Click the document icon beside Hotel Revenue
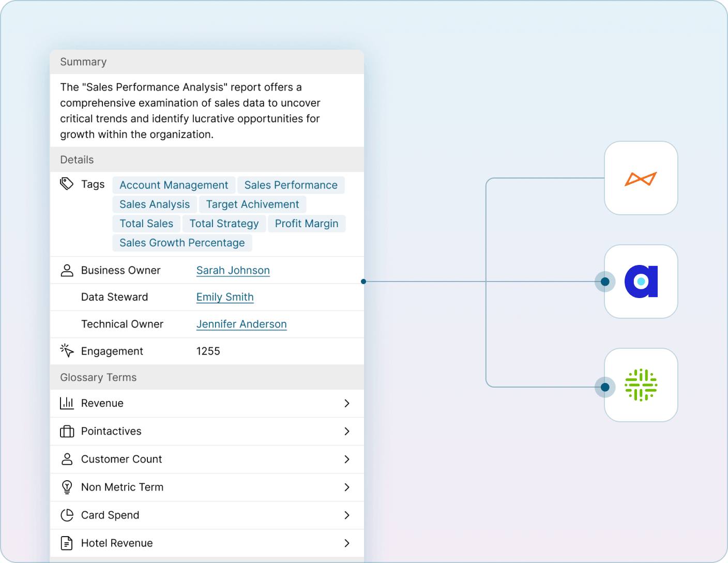The width and height of the screenshot is (728, 563). point(67,543)
